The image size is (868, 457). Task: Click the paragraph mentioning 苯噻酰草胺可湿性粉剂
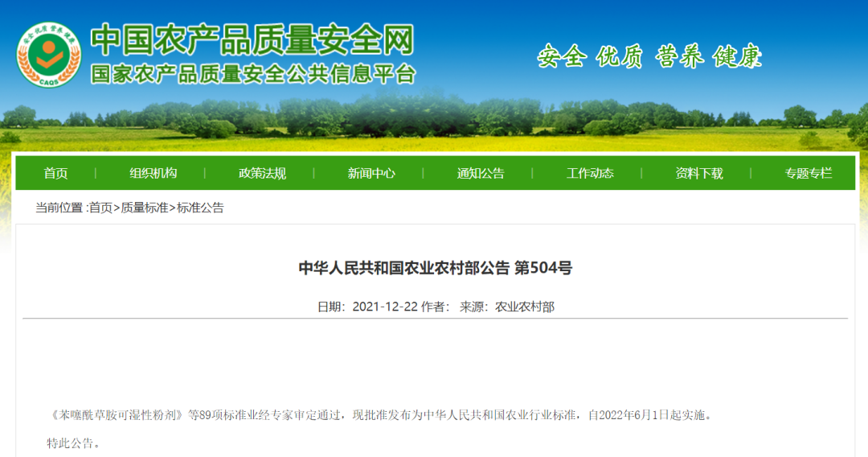[379, 416]
